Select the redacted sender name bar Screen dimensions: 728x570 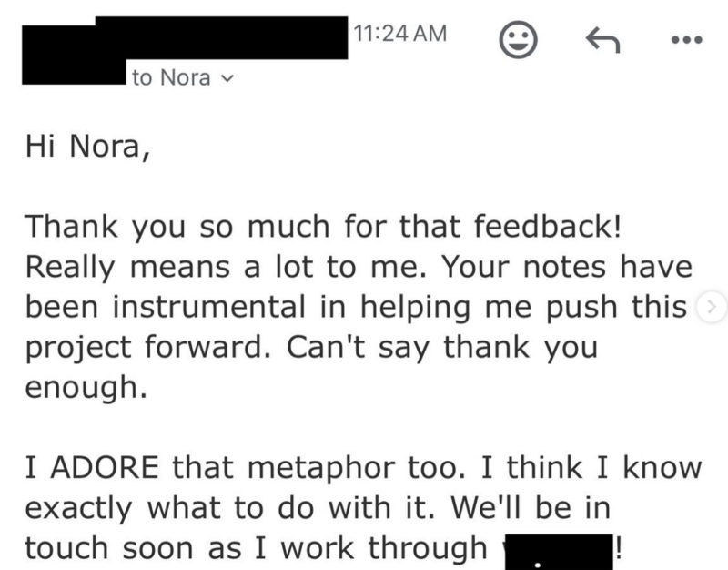tap(221, 37)
